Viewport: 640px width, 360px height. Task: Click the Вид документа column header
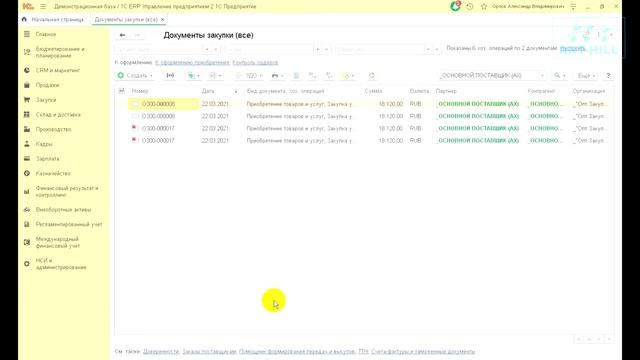point(285,91)
